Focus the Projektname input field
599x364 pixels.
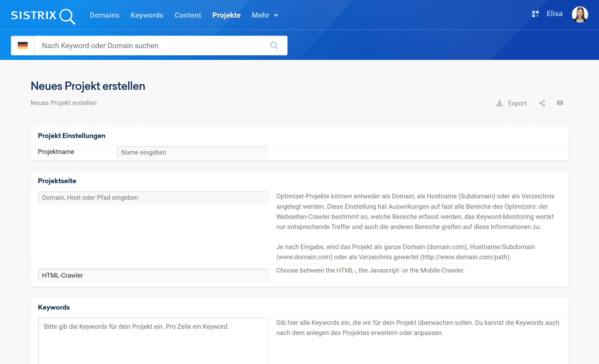point(193,153)
